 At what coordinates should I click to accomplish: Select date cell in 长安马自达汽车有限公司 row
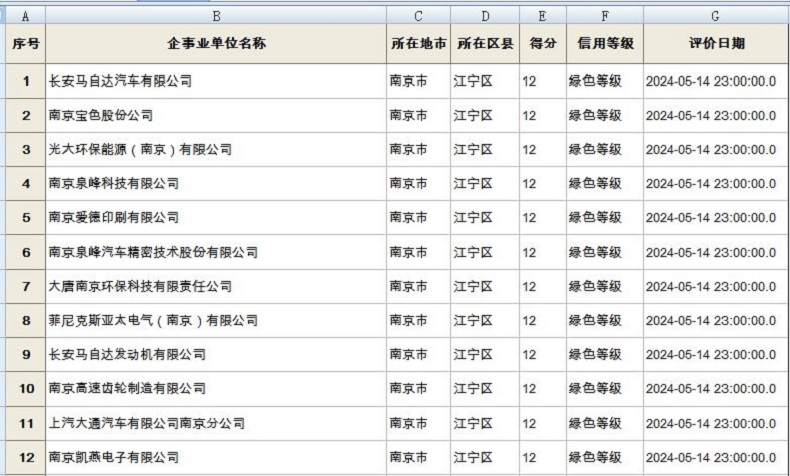pyautogui.click(x=715, y=81)
